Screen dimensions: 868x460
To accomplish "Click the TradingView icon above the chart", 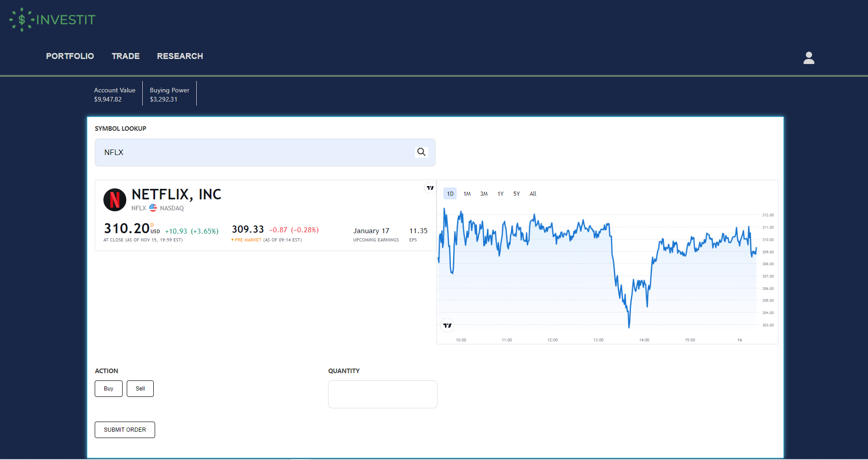I will 430,187.
